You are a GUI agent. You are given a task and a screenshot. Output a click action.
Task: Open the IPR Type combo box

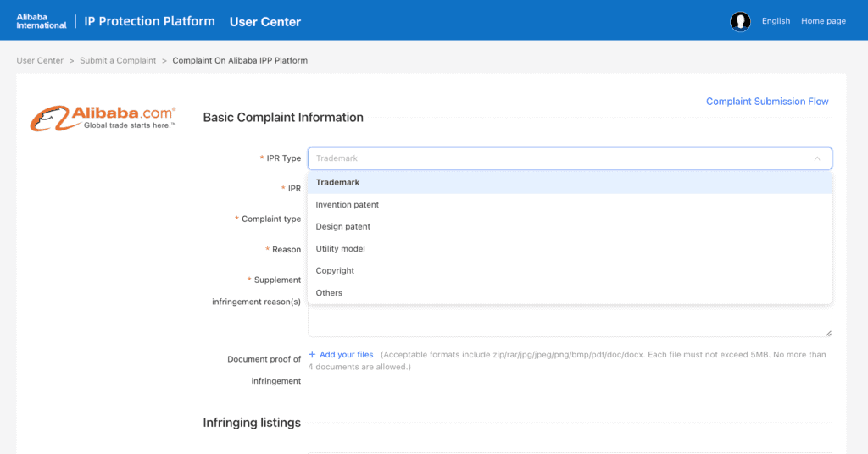[x=570, y=158]
